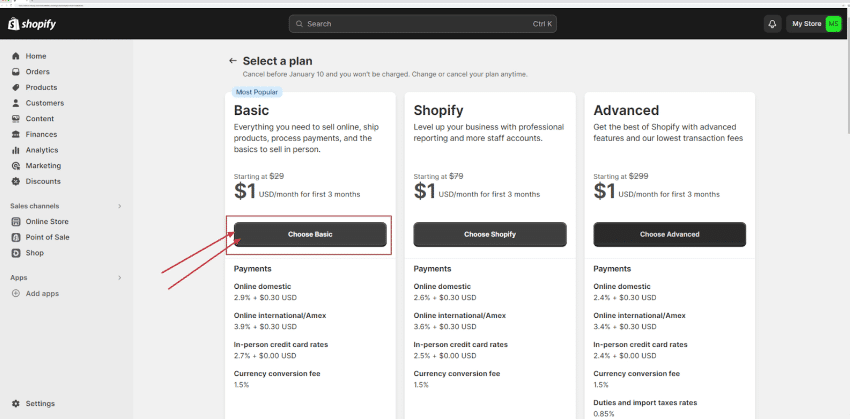
Task: Click the Discounts badge icon
Action: click(16, 182)
